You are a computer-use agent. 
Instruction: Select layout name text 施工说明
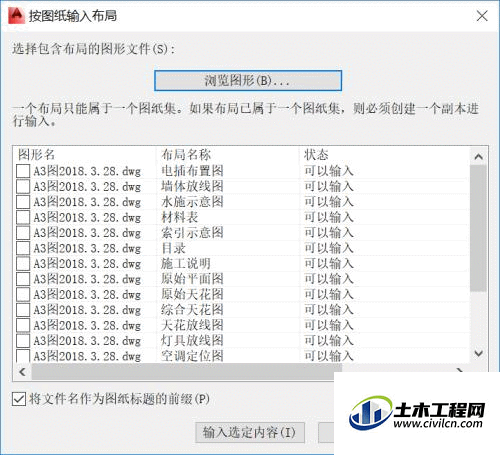point(186,264)
